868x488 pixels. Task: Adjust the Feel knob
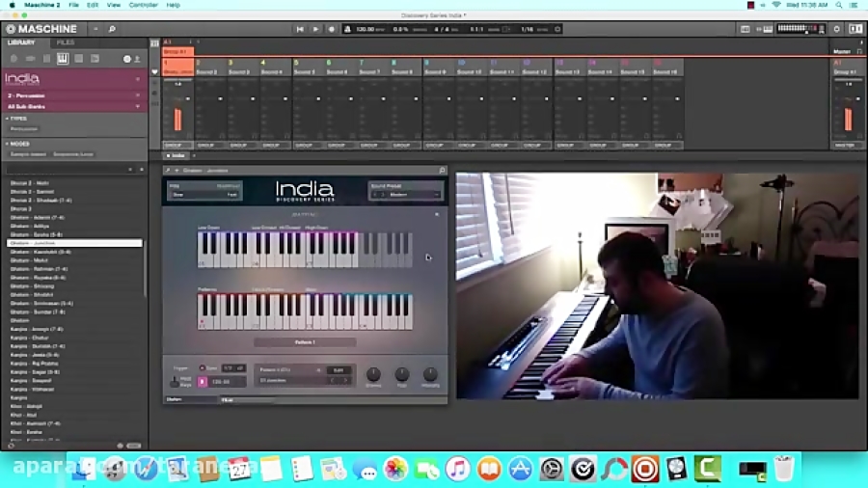[402, 374]
